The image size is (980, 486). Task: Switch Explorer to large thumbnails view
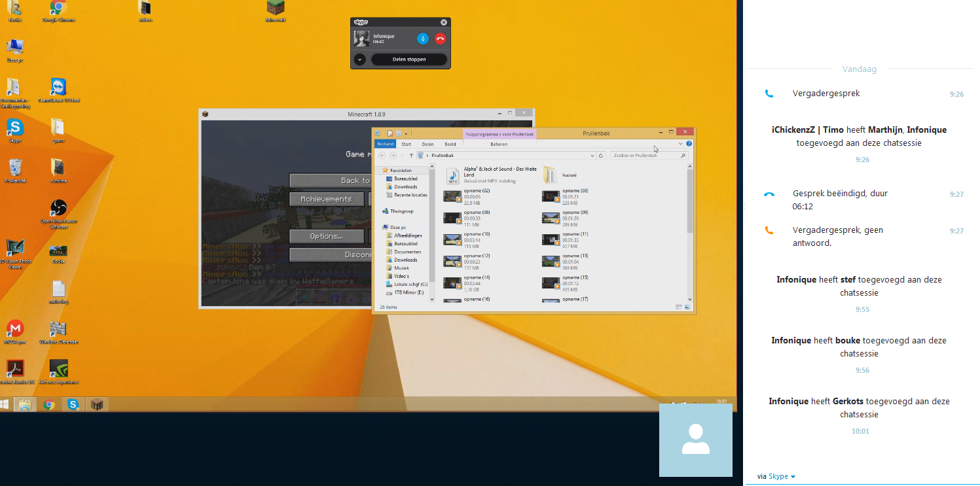point(687,307)
